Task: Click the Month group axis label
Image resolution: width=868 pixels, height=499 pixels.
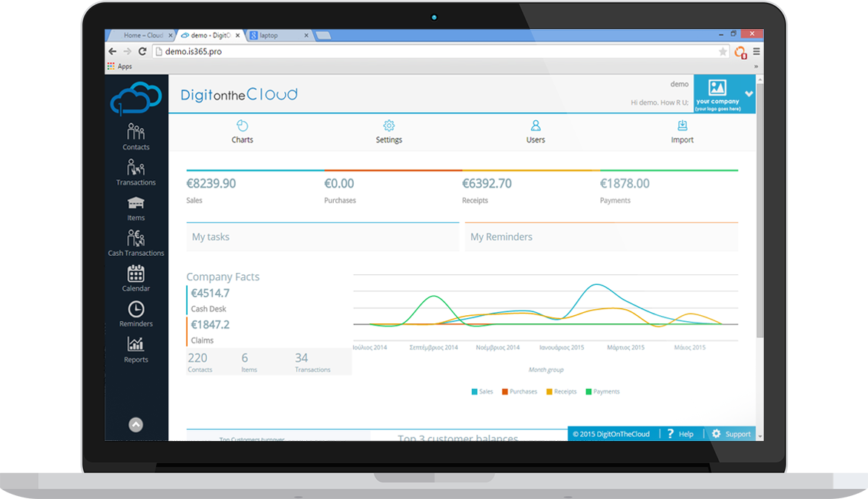Action: (x=546, y=369)
